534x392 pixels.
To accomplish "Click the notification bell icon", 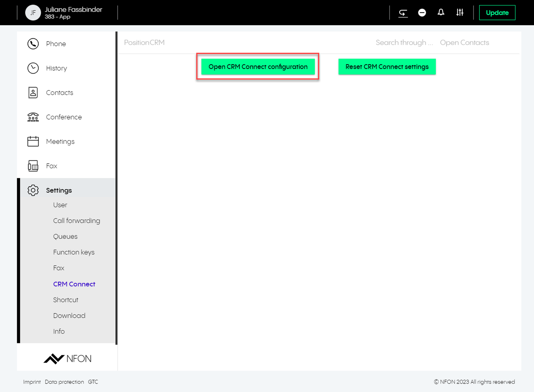I will (x=441, y=13).
